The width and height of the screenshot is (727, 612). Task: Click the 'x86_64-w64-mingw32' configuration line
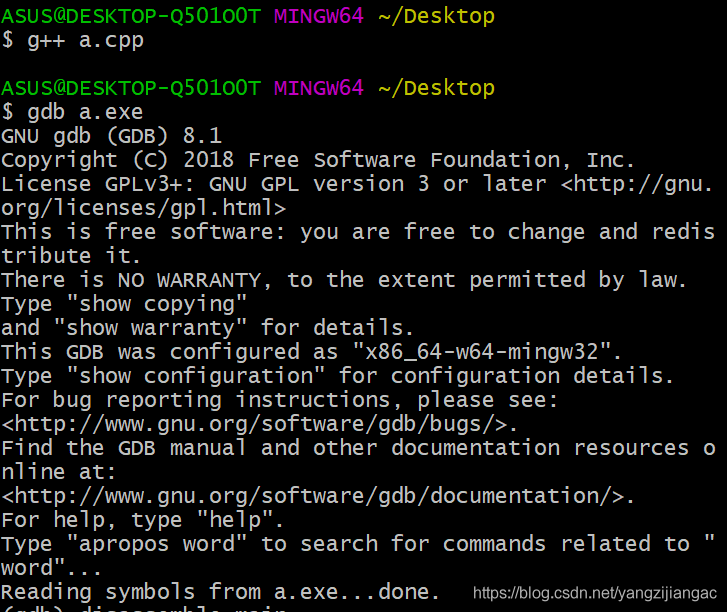(311, 352)
